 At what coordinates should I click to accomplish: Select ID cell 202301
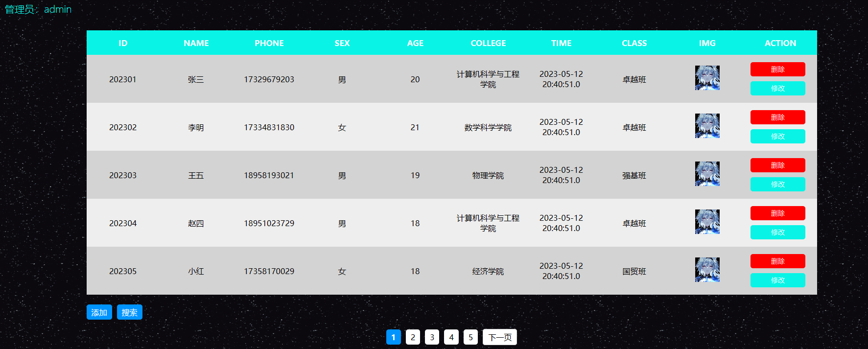pyautogui.click(x=123, y=79)
